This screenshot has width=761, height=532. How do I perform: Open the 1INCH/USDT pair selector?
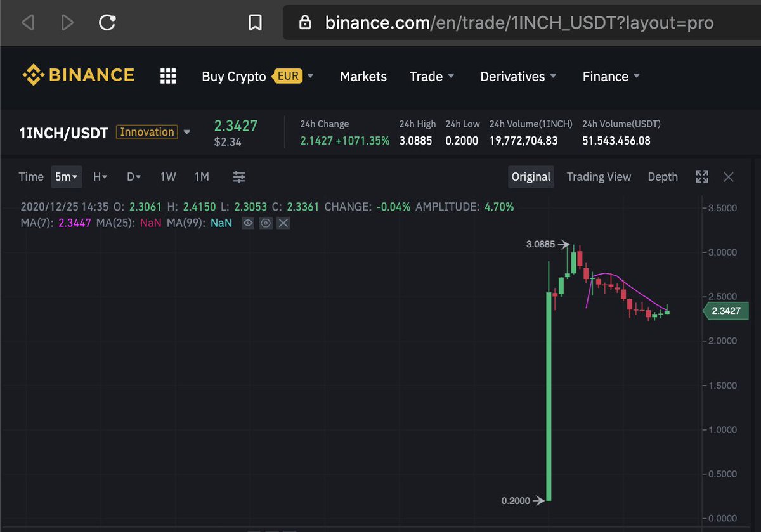coord(63,133)
